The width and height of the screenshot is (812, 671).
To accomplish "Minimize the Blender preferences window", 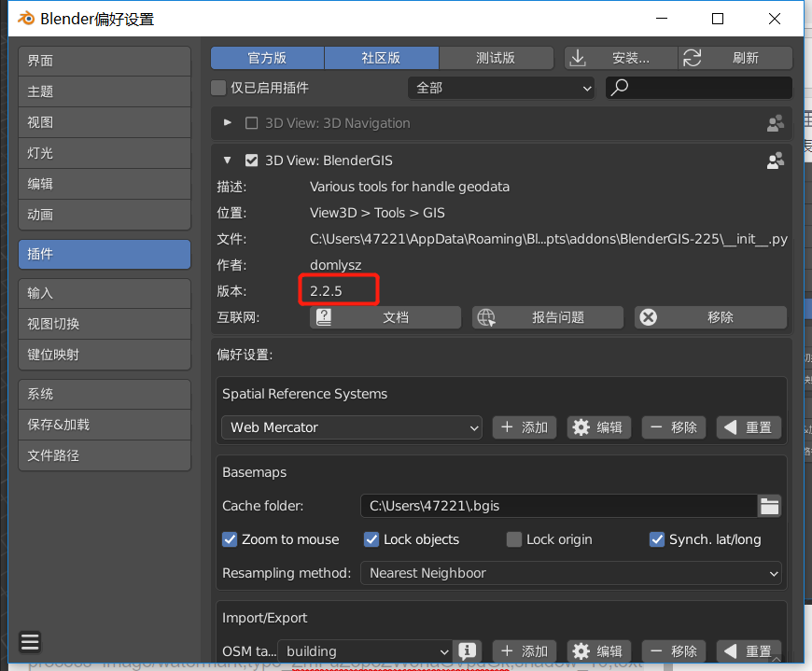I will click(662, 19).
